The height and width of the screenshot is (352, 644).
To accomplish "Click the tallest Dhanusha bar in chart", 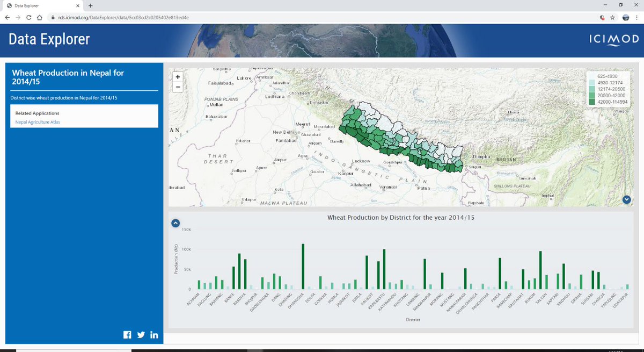I will 303,267.
